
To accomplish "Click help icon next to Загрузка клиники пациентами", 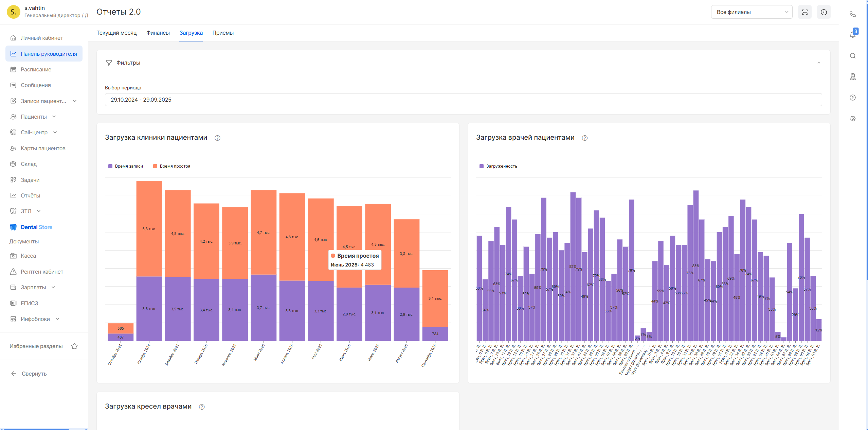I will coord(217,138).
